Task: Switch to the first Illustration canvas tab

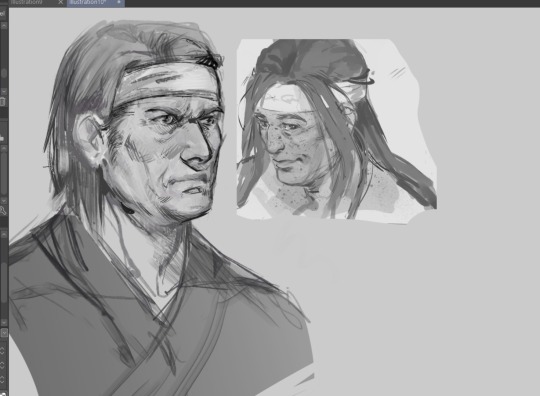Action: [29, 2]
